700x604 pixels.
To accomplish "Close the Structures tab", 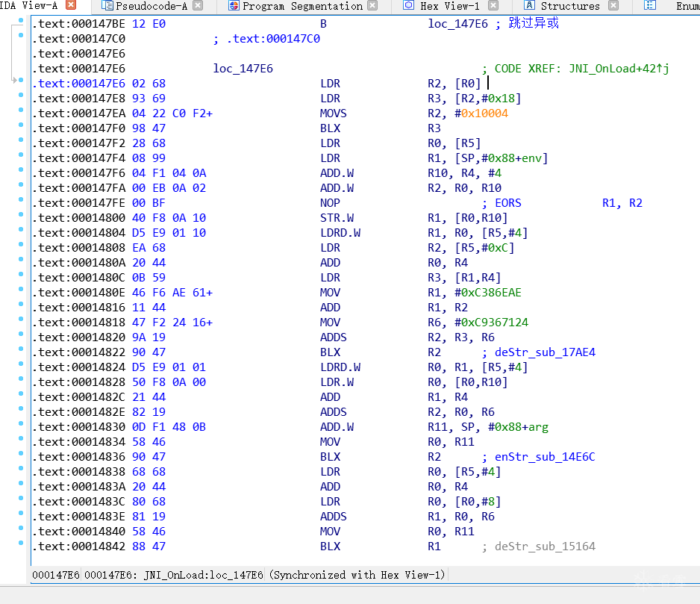I will click(614, 5).
